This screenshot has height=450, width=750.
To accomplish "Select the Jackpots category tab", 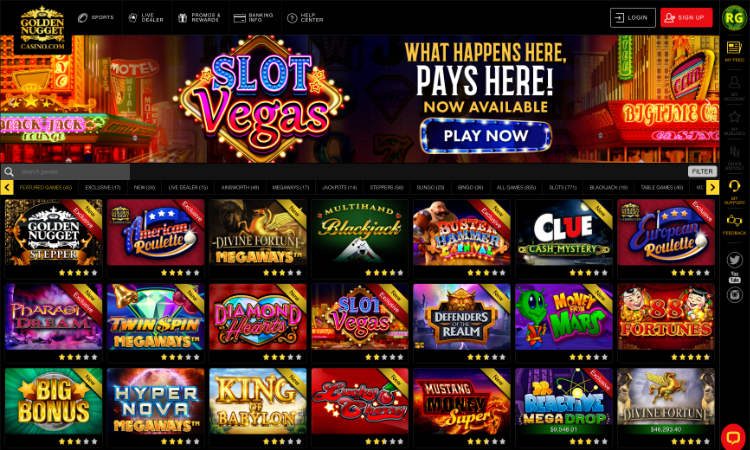I will 339,188.
